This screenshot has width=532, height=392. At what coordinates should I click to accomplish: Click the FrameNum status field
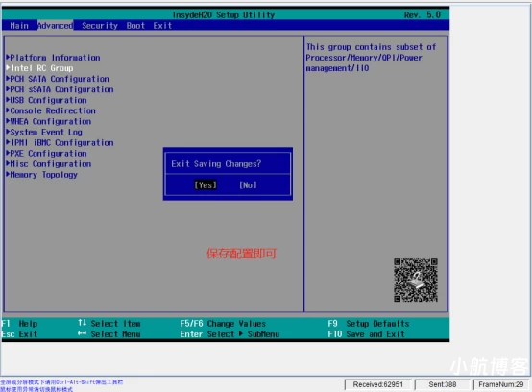pyautogui.click(x=500, y=384)
